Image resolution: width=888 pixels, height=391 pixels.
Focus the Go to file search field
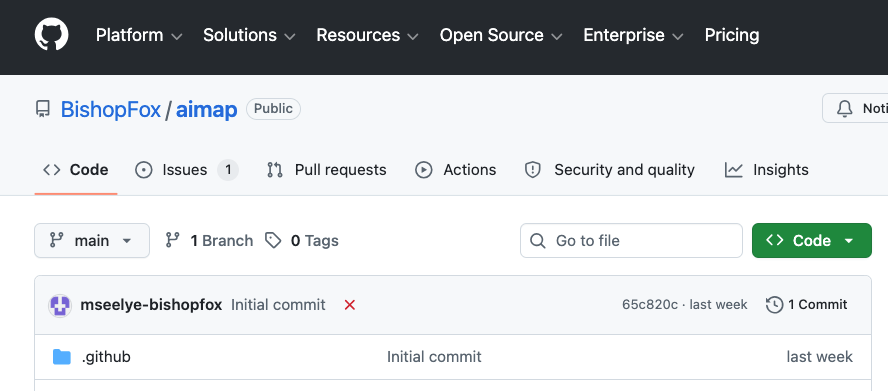(631, 240)
